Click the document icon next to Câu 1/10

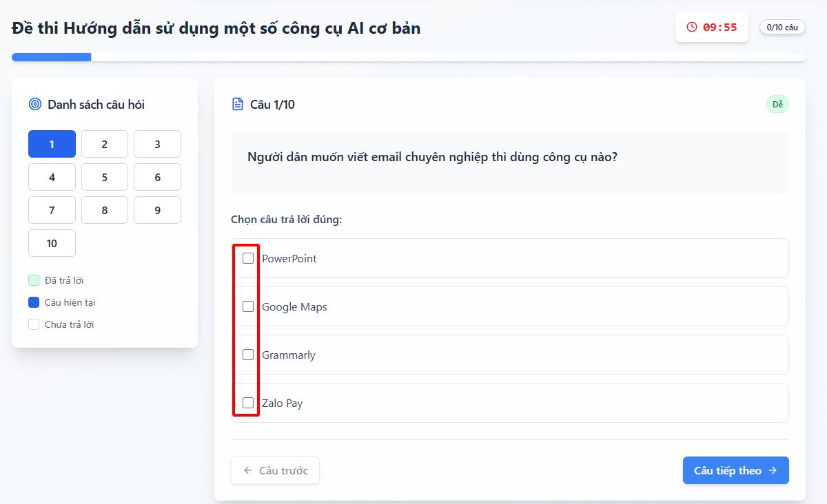click(238, 104)
